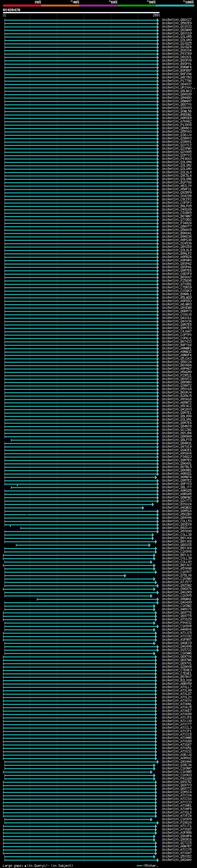The width and height of the screenshot is (197, 868).
Task: Select hit label UniRef100_P34824
Action: (x=177, y=223)
